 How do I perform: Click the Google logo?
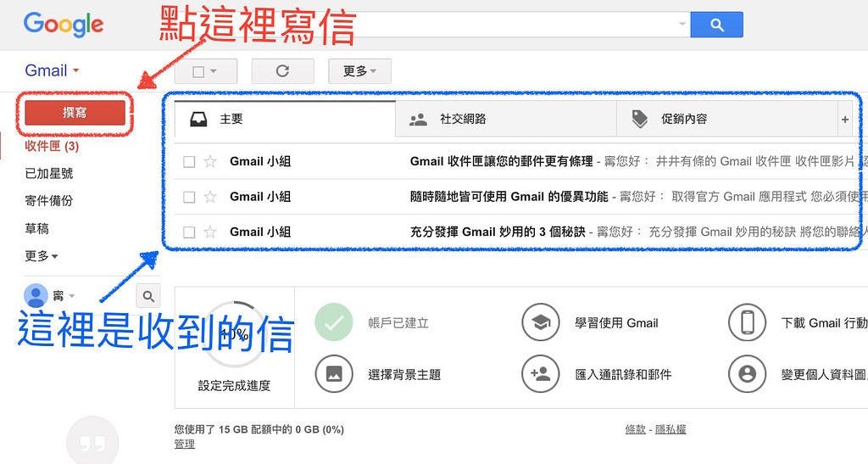point(63,25)
